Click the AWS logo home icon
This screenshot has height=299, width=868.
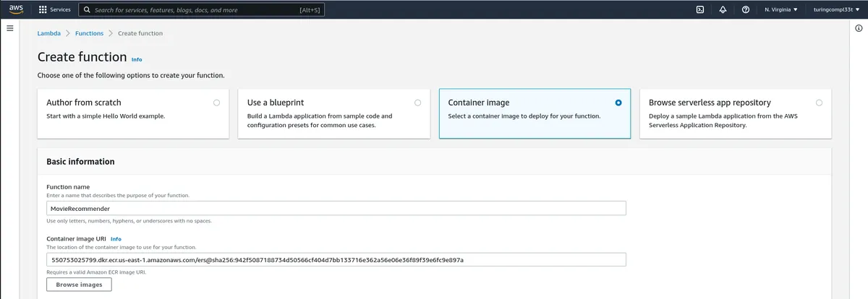coord(16,10)
